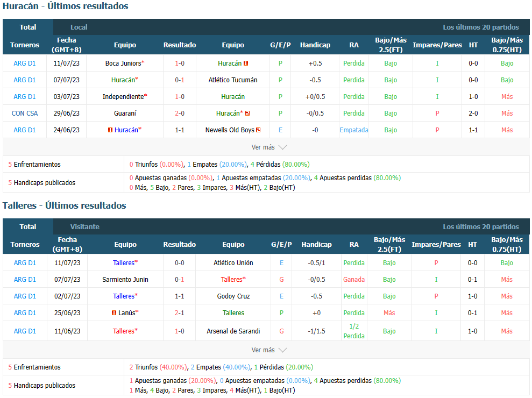This screenshot has width=532, height=398.
Task: Click red card icon beside Huracán, Boca row
Action: [246, 63]
